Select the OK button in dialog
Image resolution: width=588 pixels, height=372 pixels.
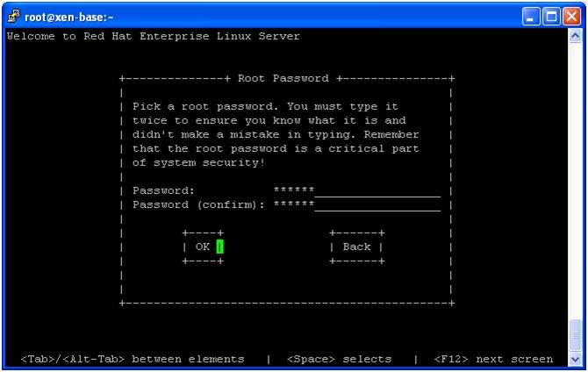203,247
